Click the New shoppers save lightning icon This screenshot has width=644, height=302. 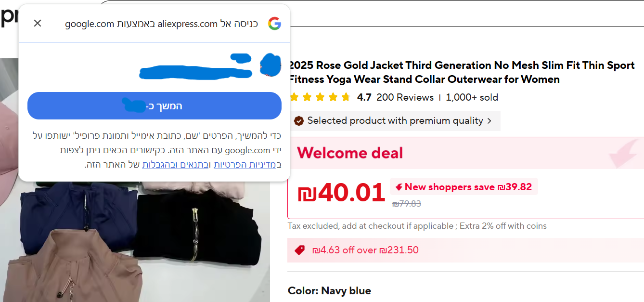pyautogui.click(x=399, y=187)
